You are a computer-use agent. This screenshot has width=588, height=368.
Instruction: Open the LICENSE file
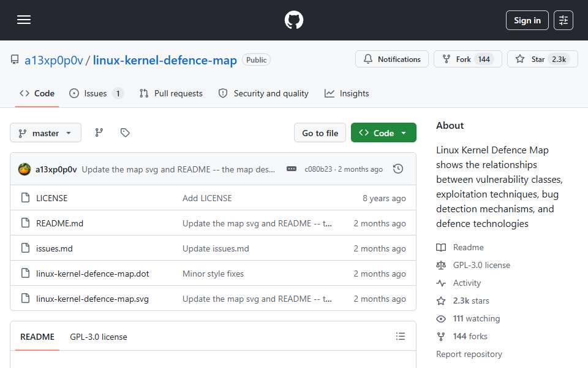click(x=51, y=198)
